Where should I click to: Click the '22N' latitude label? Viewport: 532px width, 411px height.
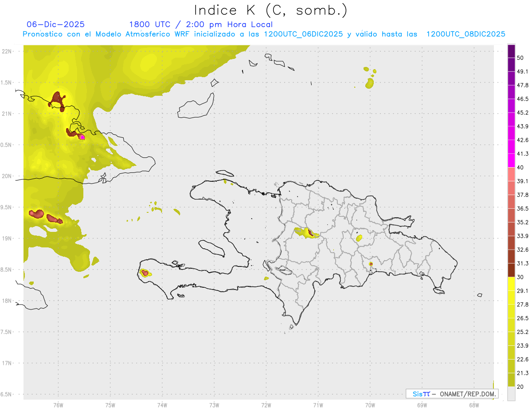click(x=7, y=51)
